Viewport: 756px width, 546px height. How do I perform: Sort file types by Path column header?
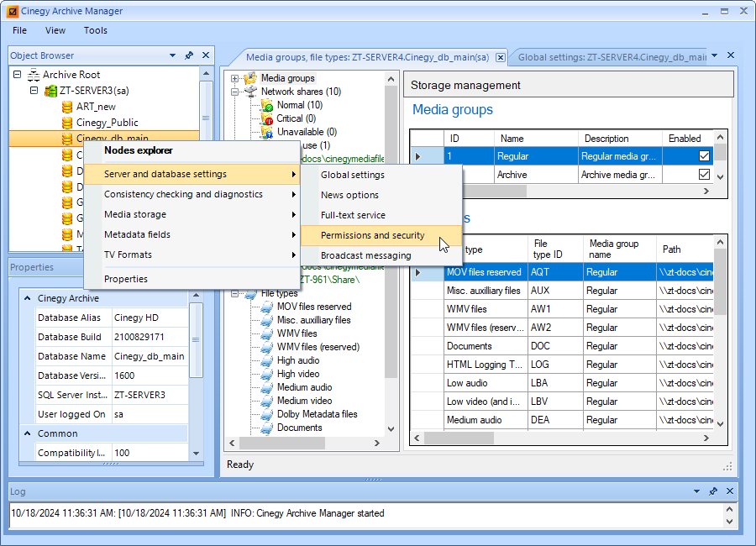(685, 249)
